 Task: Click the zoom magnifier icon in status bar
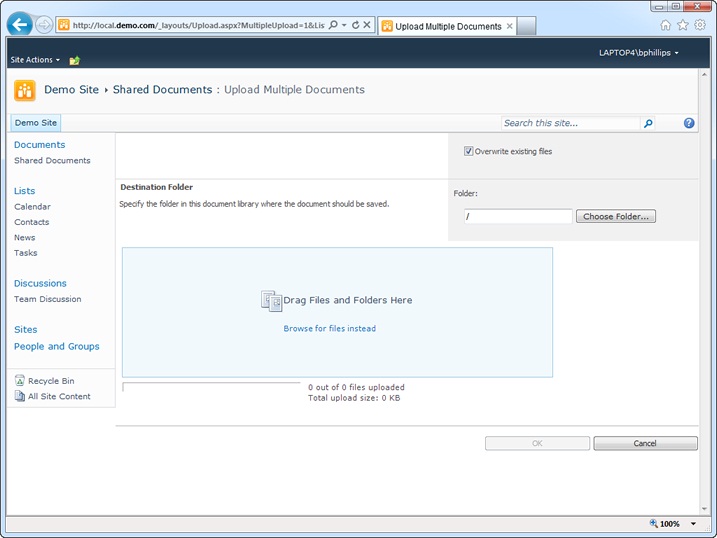click(653, 523)
